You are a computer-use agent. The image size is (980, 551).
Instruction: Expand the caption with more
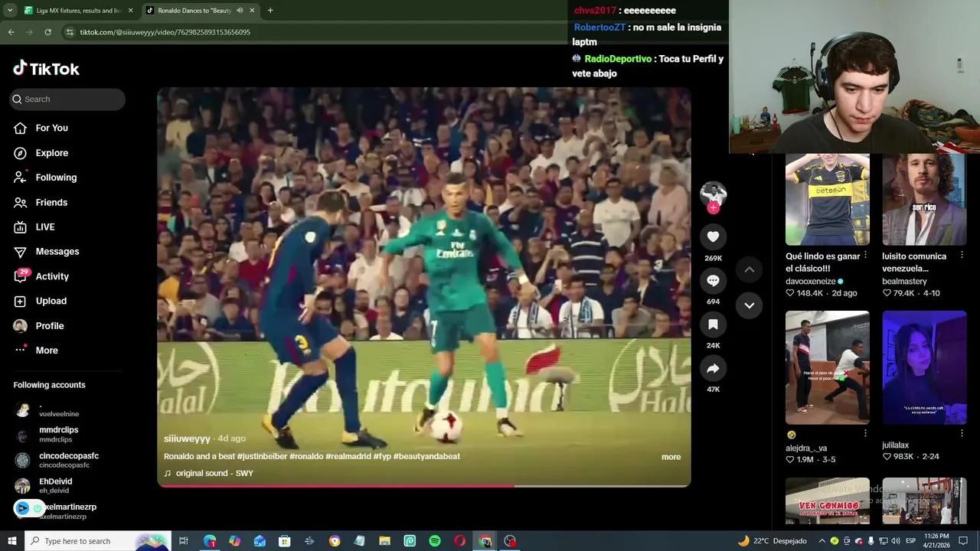671,457
